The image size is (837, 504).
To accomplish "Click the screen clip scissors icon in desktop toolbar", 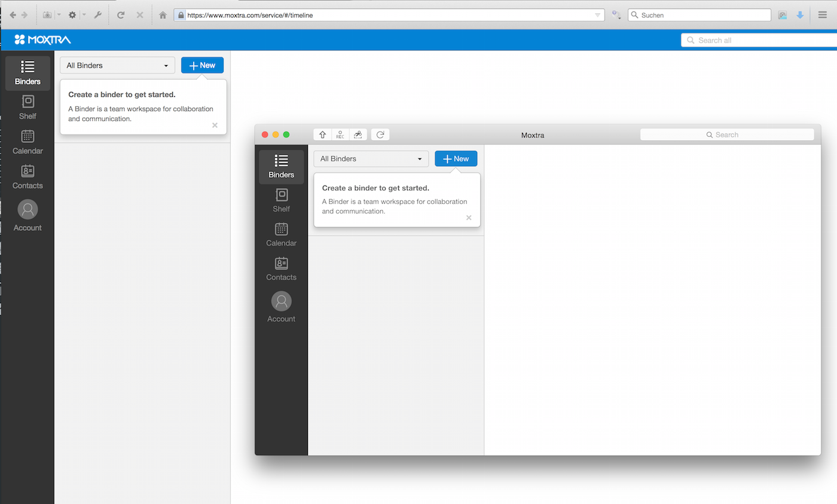I will [358, 135].
